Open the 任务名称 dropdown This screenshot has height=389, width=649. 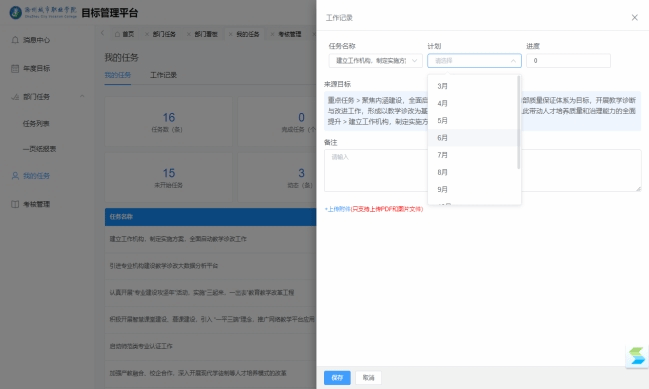pyautogui.click(x=375, y=60)
